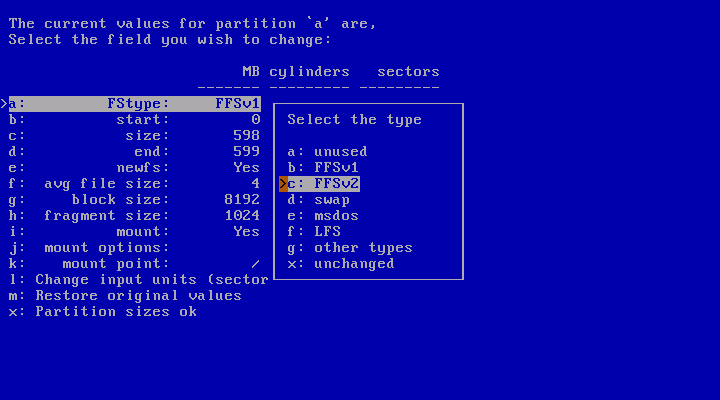Screen dimensions: 720x400
Task: Choose 'x: unchanged' in type list
Action: (341, 264)
